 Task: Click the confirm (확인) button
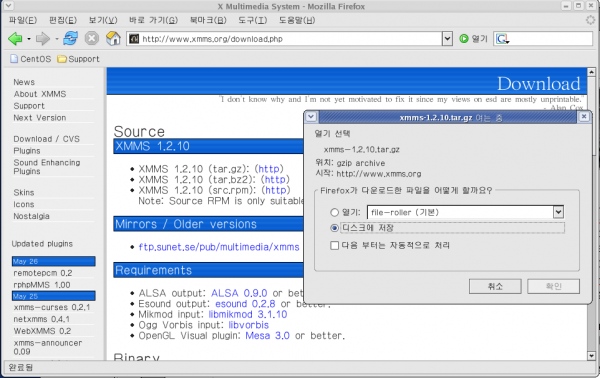pyautogui.click(x=553, y=286)
